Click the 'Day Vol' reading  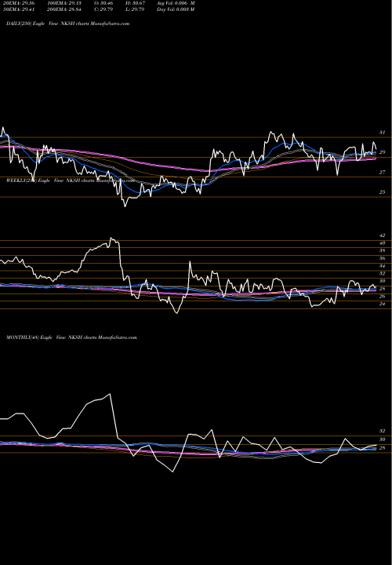[176, 9]
